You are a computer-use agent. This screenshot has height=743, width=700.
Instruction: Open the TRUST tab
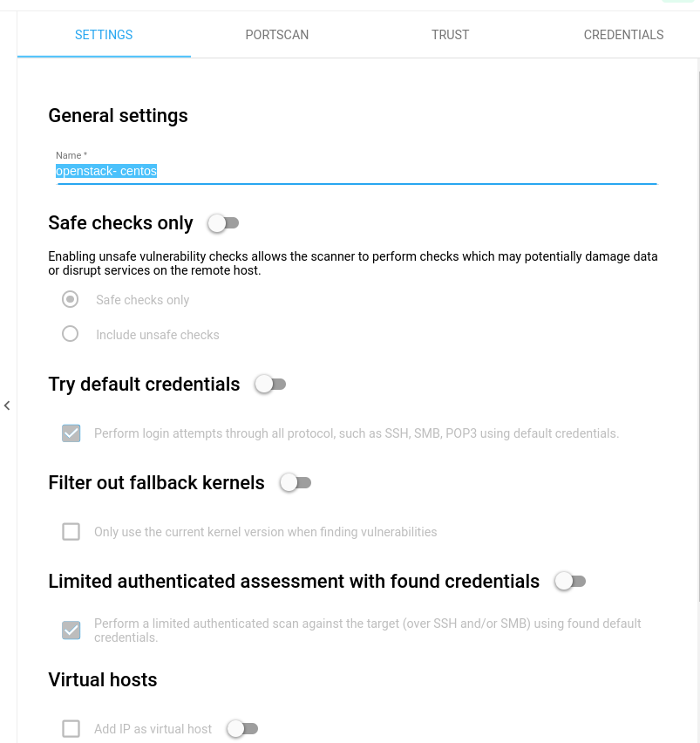[x=450, y=35]
